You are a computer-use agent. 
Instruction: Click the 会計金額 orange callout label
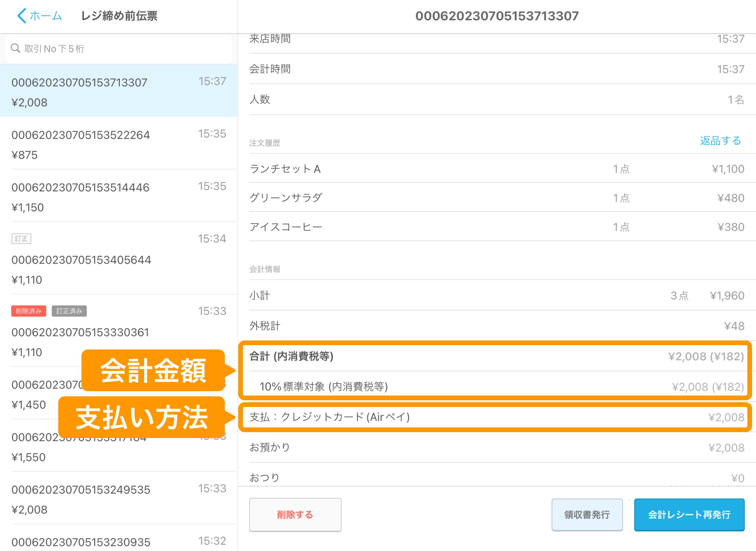click(x=154, y=370)
